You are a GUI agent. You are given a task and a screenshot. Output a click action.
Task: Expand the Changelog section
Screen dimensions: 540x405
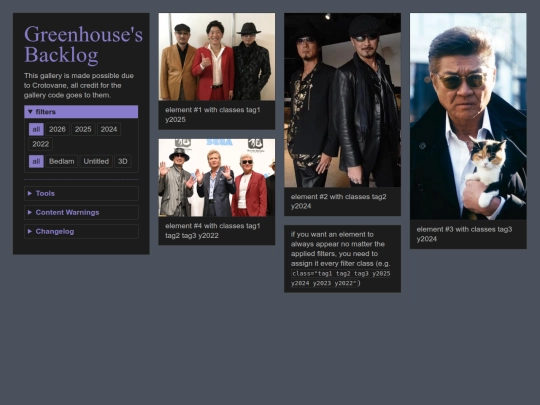pyautogui.click(x=81, y=231)
